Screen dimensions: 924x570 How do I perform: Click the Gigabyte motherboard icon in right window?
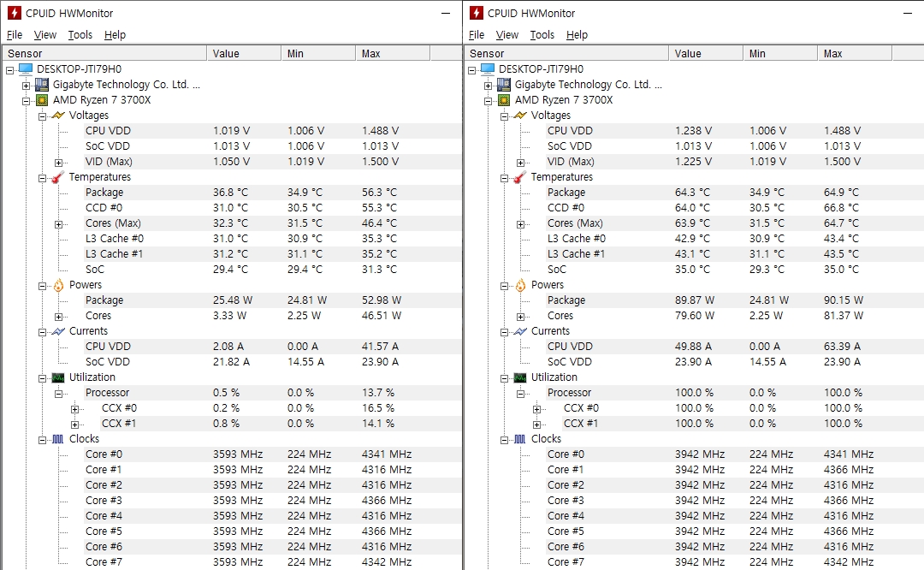(504, 84)
